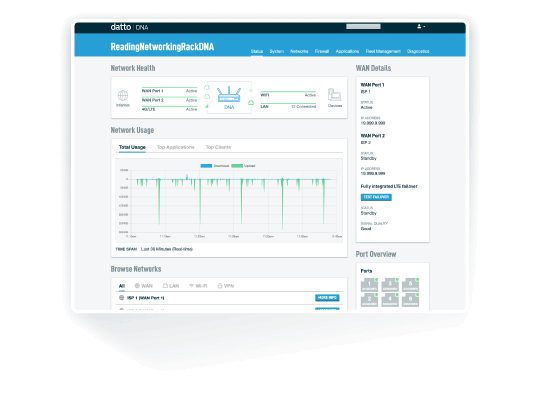Open the System tab
Viewport: 540px width, 405px height.
pyautogui.click(x=277, y=51)
